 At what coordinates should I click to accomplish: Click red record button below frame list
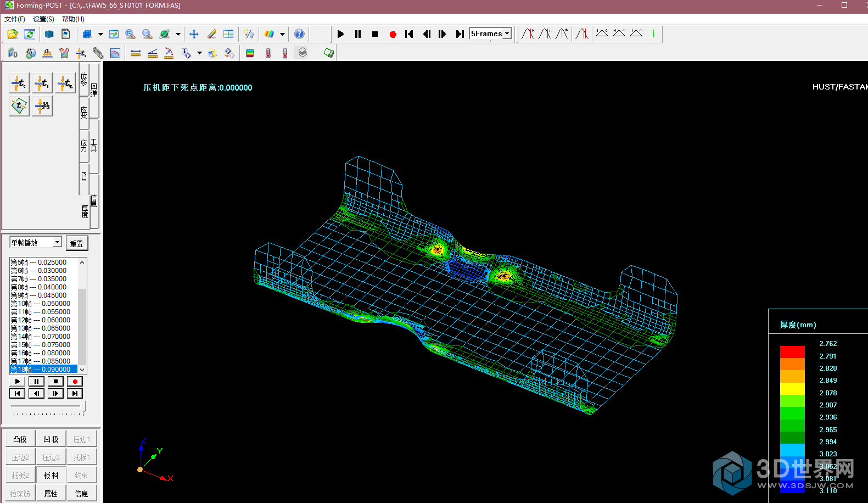pyautogui.click(x=75, y=381)
